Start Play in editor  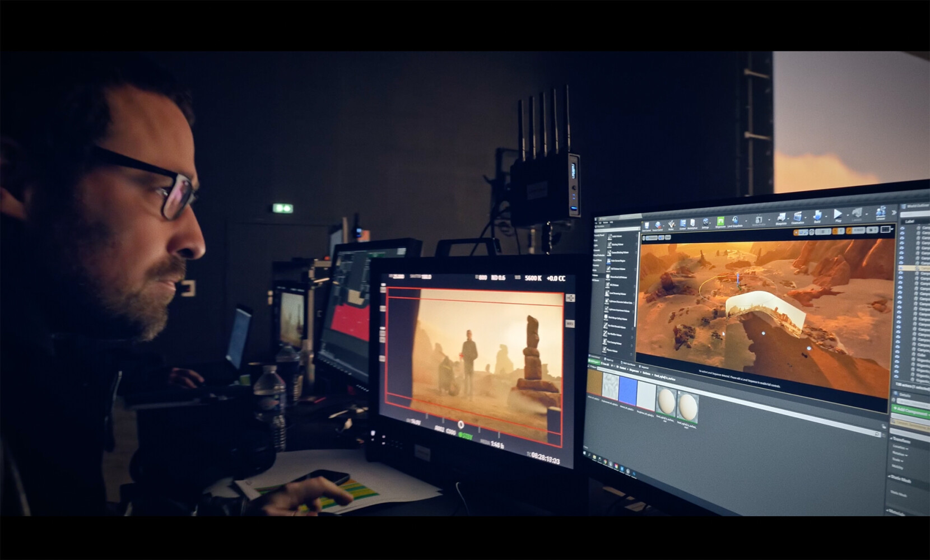pos(838,214)
